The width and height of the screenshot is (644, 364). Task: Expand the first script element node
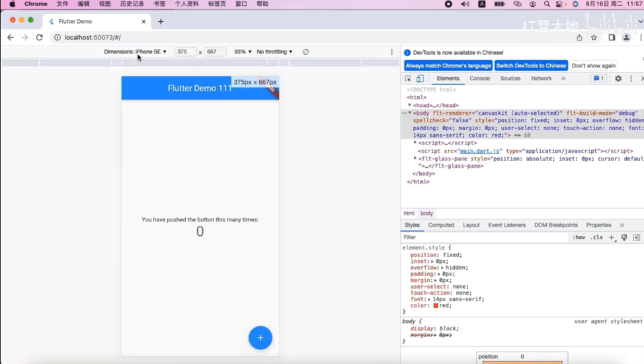(415, 143)
